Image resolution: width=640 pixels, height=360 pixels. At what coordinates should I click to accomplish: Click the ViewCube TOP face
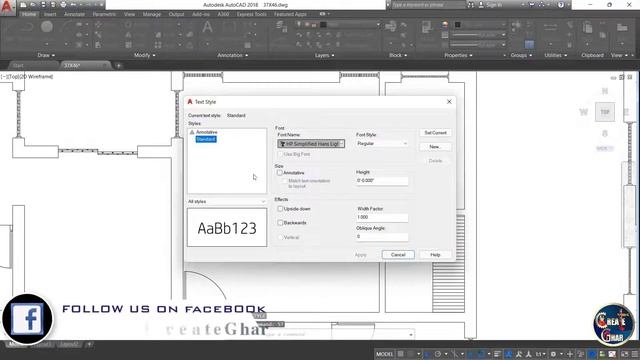(x=605, y=112)
